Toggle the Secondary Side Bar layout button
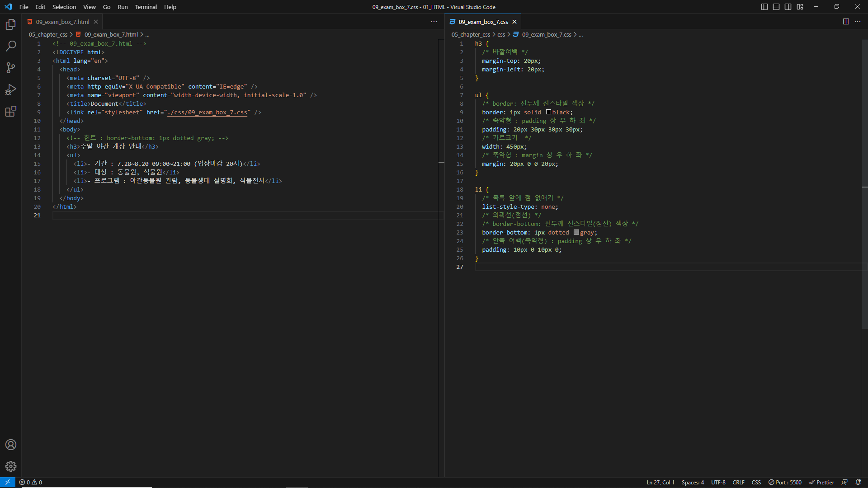This screenshot has height=488, width=868. (788, 7)
